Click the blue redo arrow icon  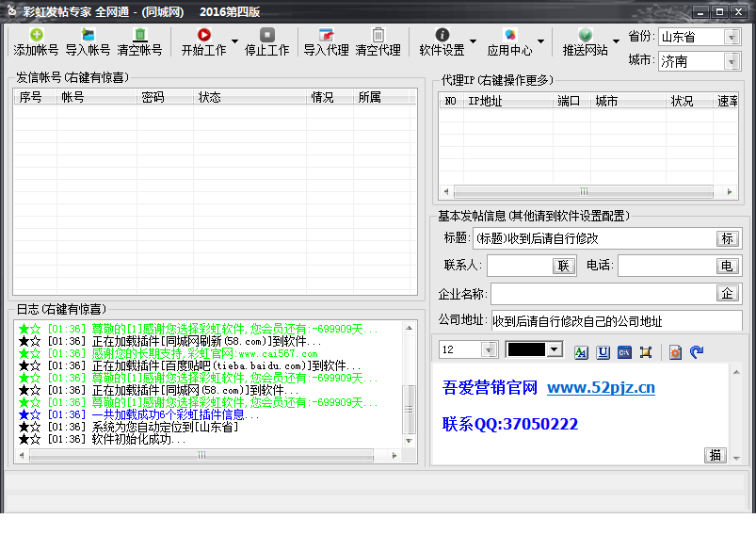coord(696,352)
